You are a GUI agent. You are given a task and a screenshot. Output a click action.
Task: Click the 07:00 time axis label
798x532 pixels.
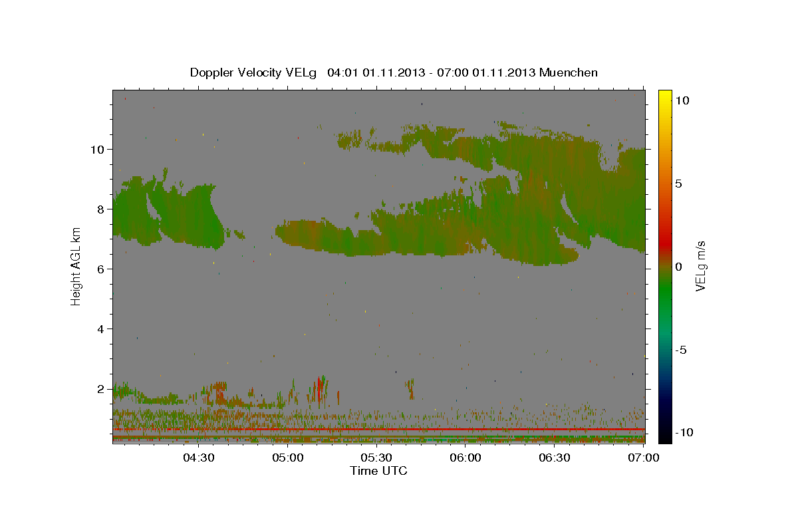(644, 458)
